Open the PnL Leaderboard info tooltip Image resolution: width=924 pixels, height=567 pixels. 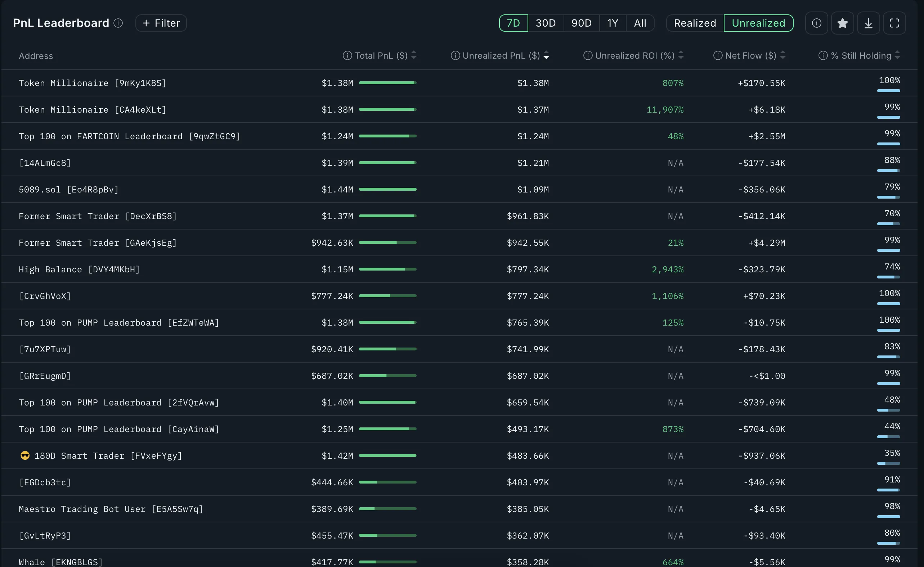118,23
